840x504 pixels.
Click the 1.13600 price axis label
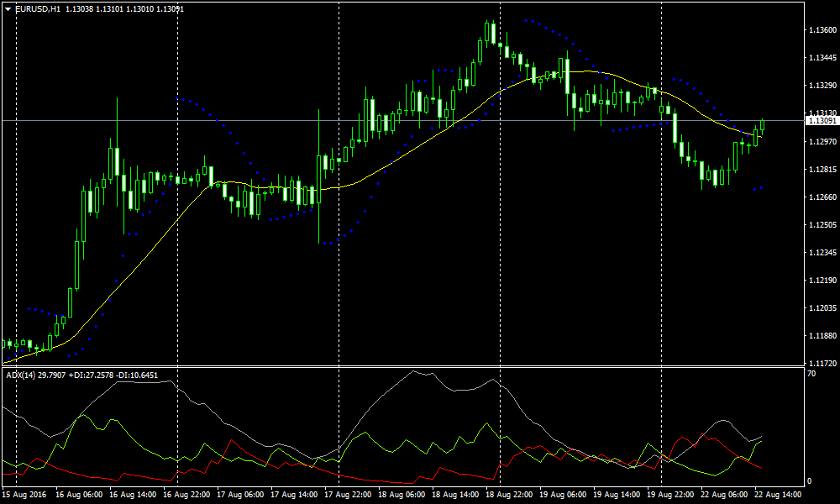(x=822, y=30)
